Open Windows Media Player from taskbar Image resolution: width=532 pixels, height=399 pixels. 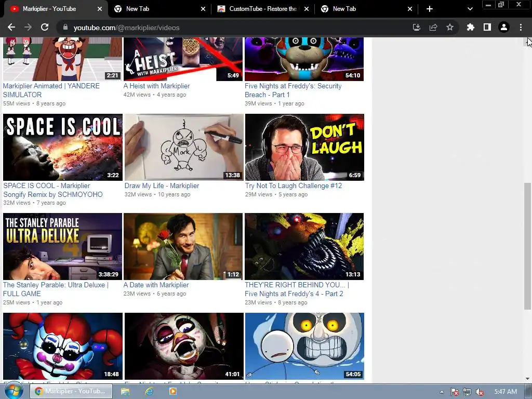(172, 392)
